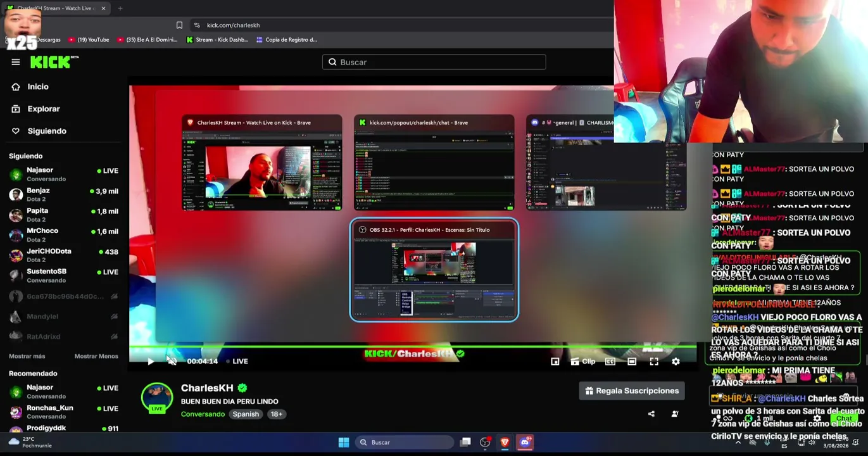Bookmark this page icon
868x456 pixels.
tap(179, 25)
